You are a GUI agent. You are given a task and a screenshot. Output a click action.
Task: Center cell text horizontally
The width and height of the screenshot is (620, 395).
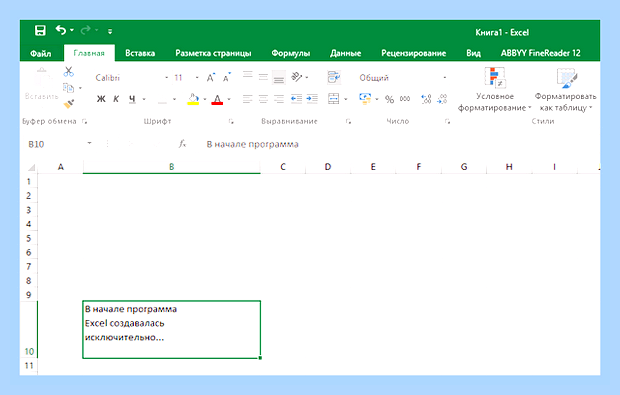click(263, 99)
